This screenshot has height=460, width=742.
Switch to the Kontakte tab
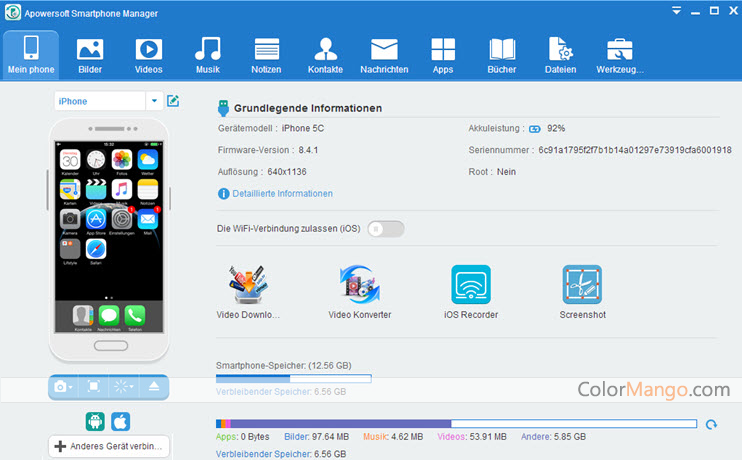click(x=326, y=55)
